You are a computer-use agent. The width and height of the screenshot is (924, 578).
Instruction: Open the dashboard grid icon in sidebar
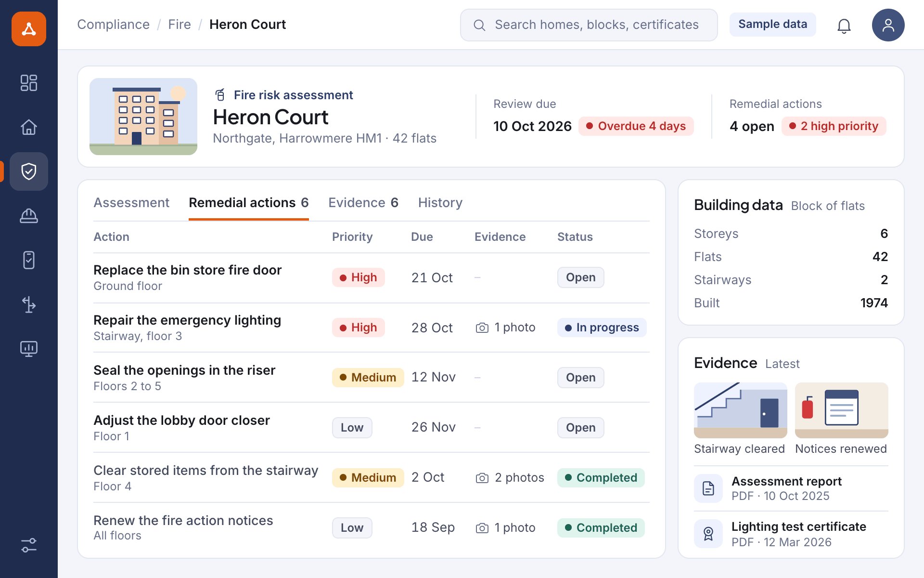click(x=29, y=83)
